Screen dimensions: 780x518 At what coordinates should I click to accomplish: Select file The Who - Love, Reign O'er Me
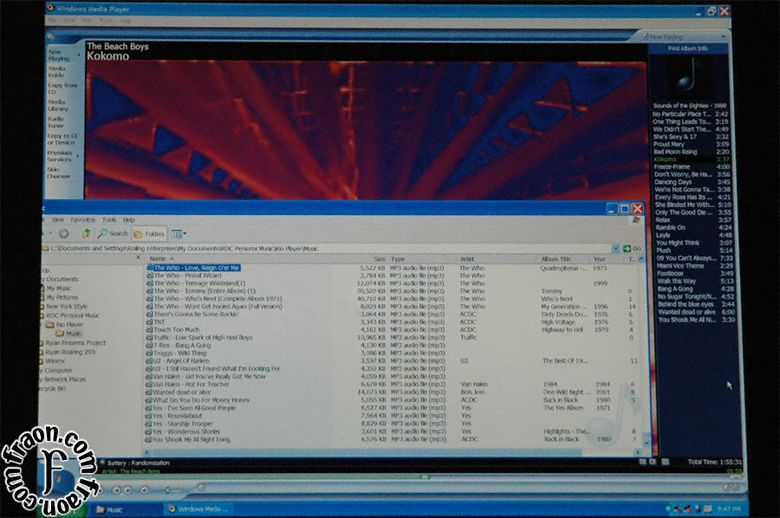click(196, 268)
